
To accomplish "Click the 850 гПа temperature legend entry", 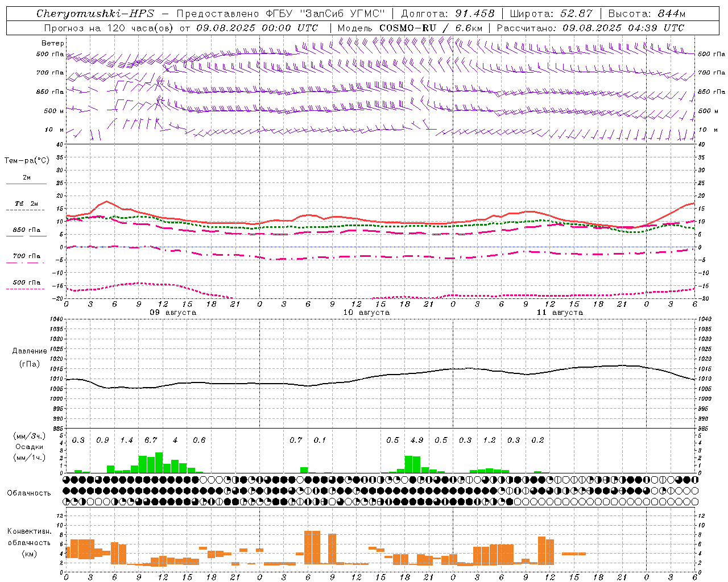I will (26, 230).
